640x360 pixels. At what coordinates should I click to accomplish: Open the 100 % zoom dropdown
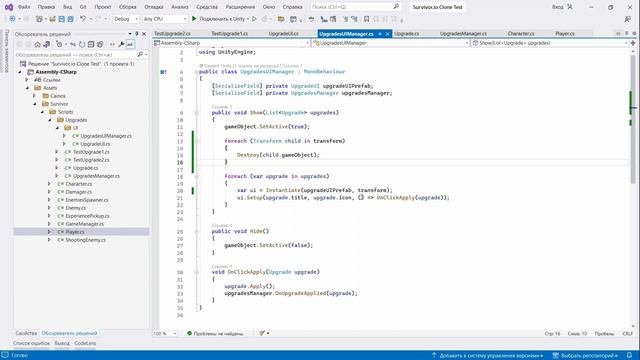[x=165, y=333]
